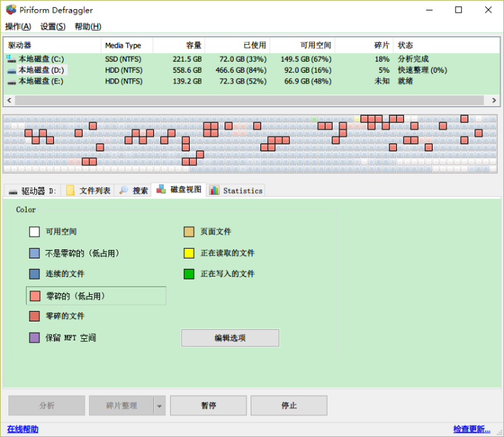Click the drive E: disk icon in list
Screen dimensions: 504x437
click(x=12, y=82)
